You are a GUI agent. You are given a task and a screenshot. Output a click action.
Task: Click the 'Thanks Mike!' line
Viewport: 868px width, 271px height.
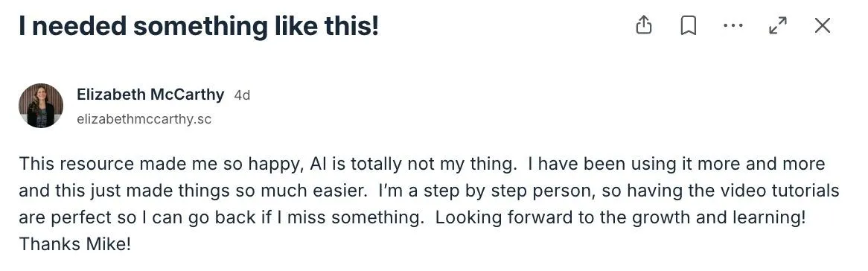[x=74, y=244]
